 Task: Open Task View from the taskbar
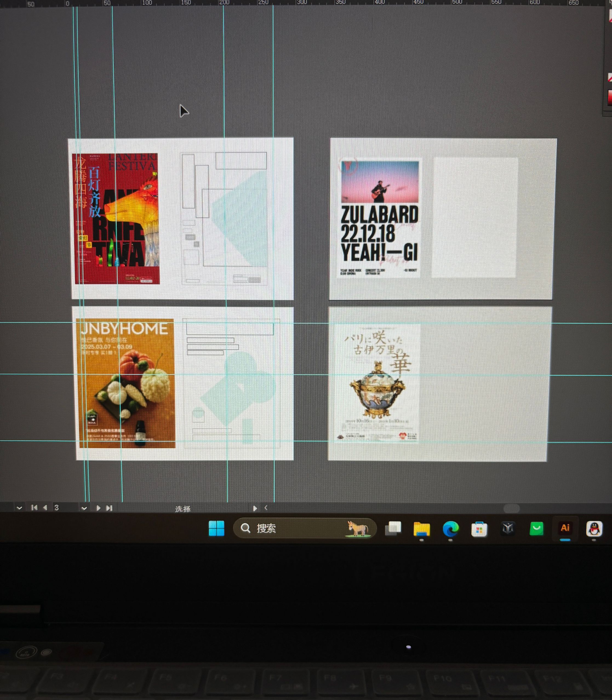tap(393, 529)
